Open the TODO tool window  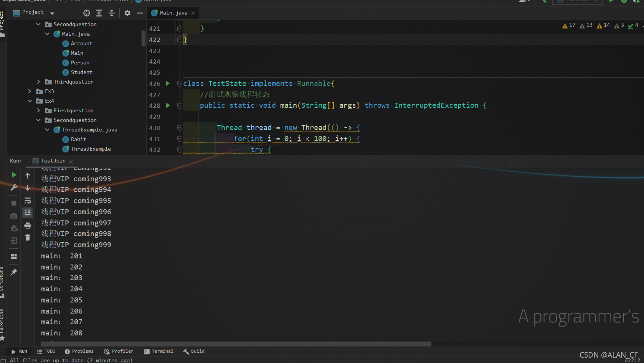click(46, 351)
